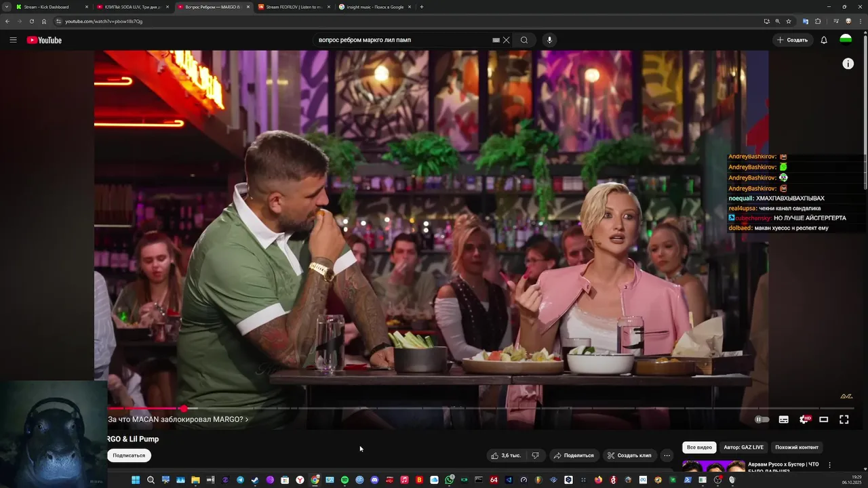
Task: Toggle autoplay switch in player
Action: 762,420
